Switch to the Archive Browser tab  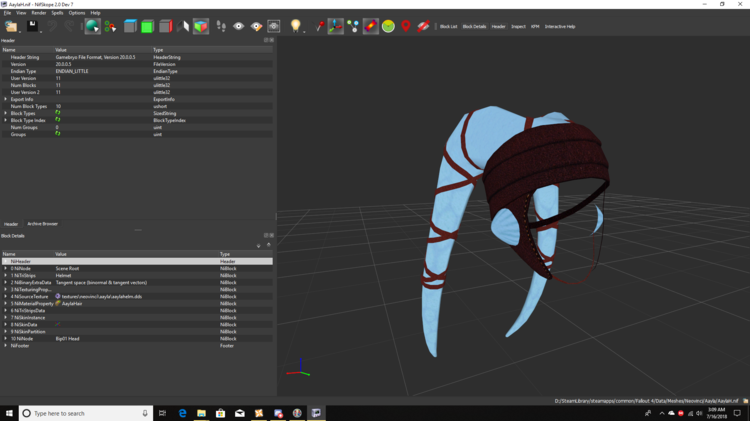pos(42,224)
